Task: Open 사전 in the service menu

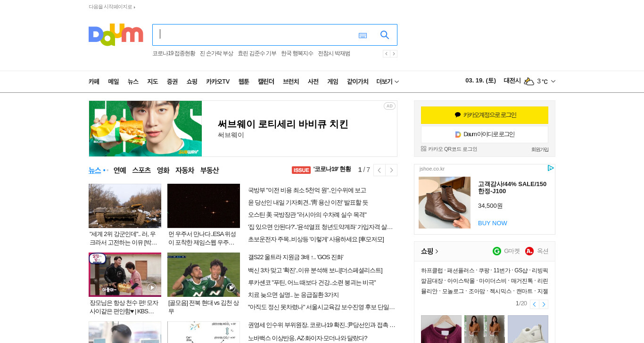Action: [313, 82]
